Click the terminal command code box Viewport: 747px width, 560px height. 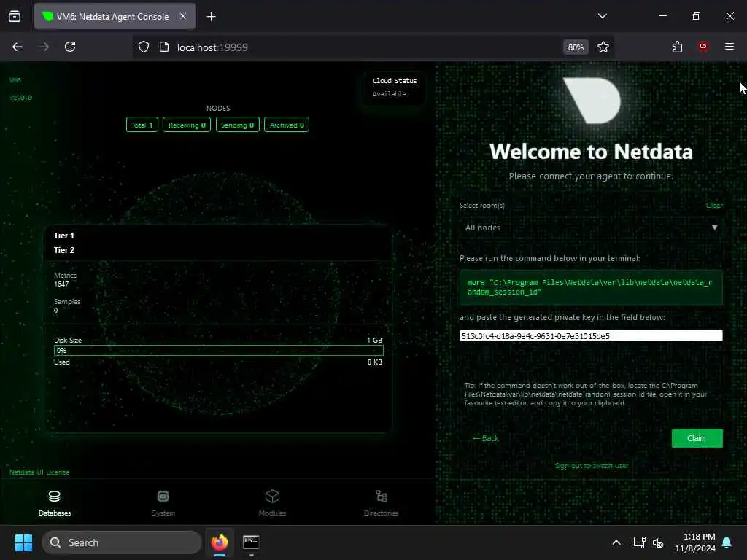click(591, 287)
